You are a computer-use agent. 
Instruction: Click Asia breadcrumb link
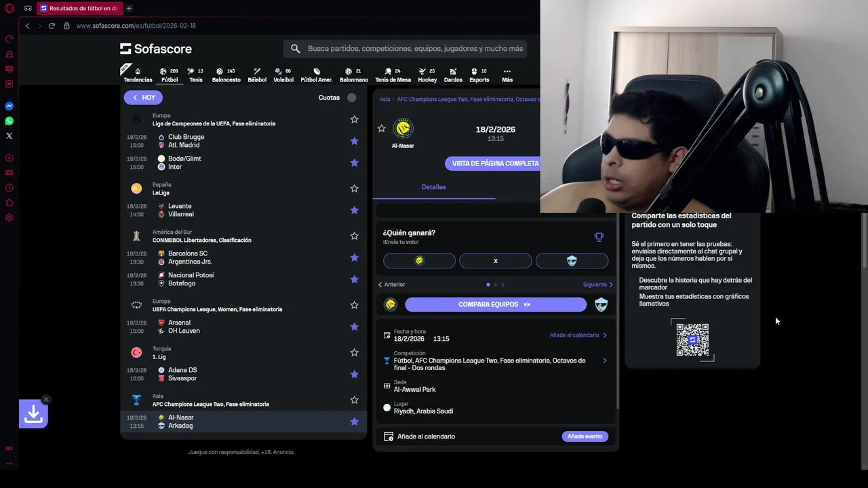pos(384,99)
